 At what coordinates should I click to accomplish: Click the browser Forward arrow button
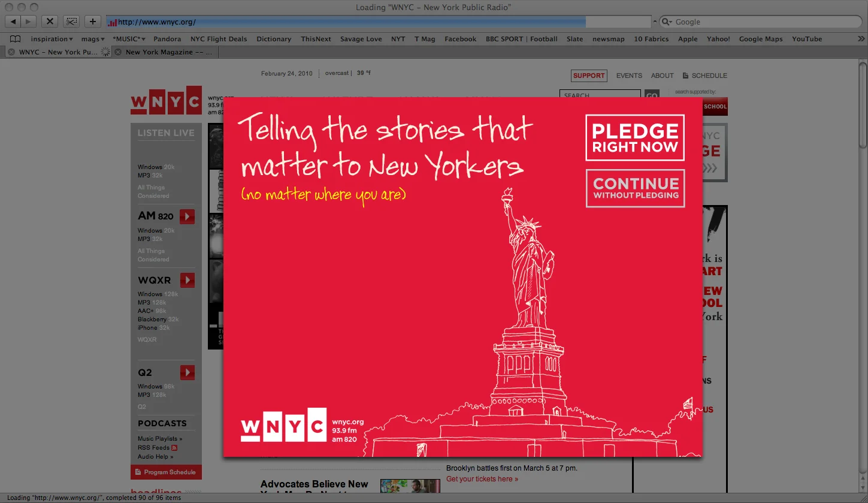29,22
